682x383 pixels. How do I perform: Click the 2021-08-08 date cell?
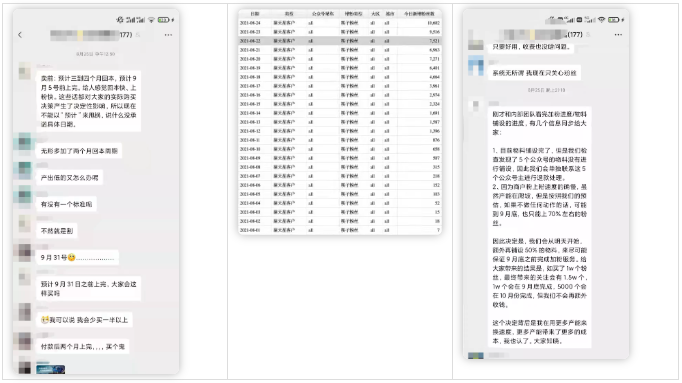click(250, 167)
